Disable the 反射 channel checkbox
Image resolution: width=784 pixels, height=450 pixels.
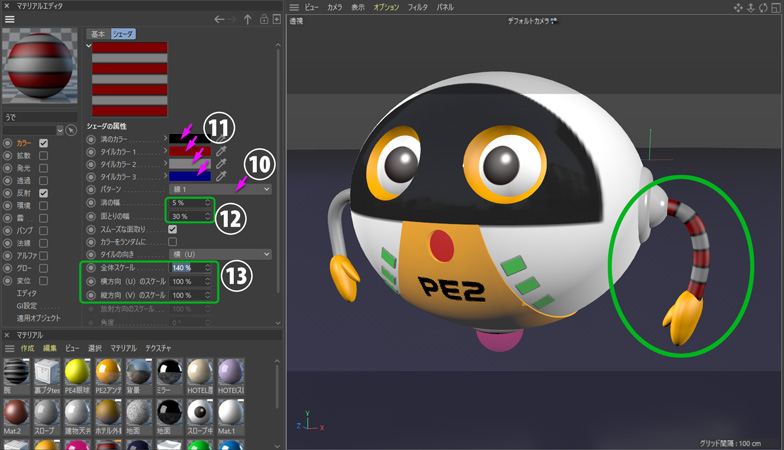43,192
